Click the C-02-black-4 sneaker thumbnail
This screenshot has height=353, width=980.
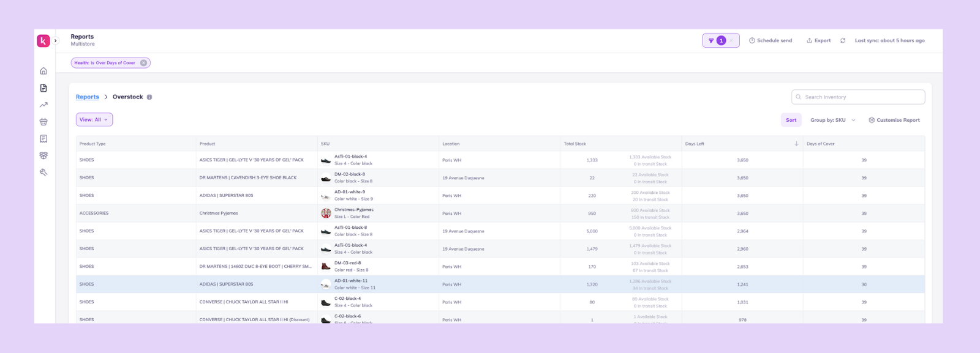pos(326,302)
